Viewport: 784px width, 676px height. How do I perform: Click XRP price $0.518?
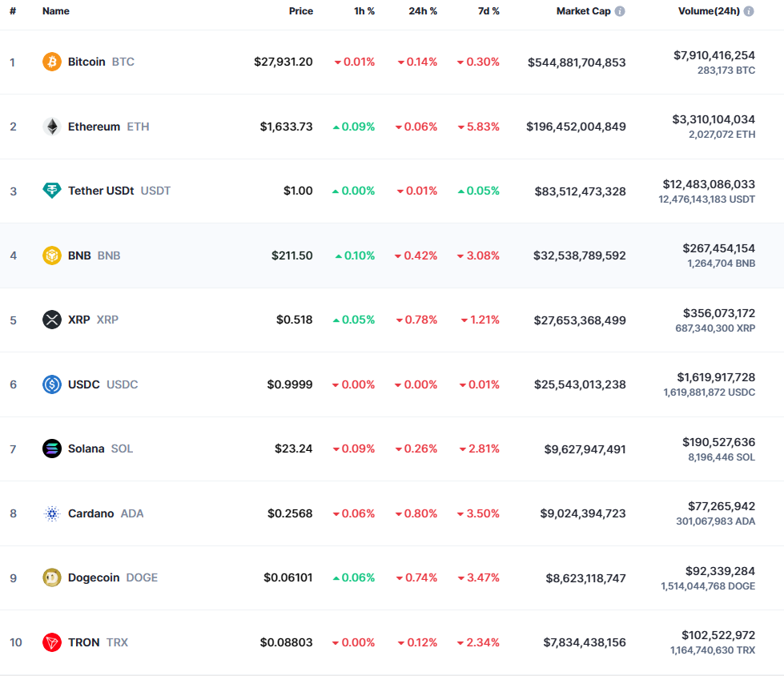[295, 320]
